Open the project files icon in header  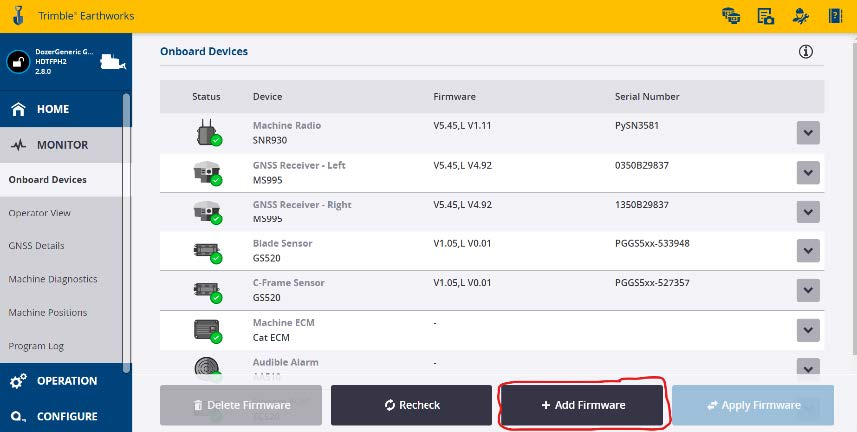(x=766, y=16)
